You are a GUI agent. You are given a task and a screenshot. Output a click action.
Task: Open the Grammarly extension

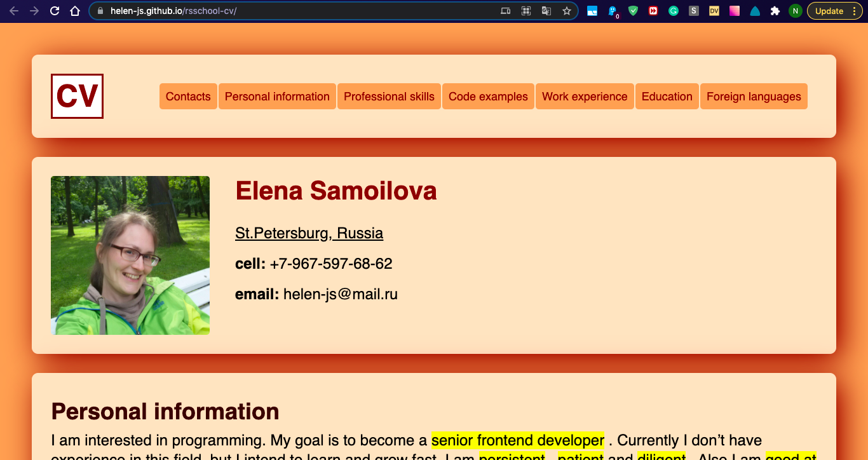click(674, 11)
